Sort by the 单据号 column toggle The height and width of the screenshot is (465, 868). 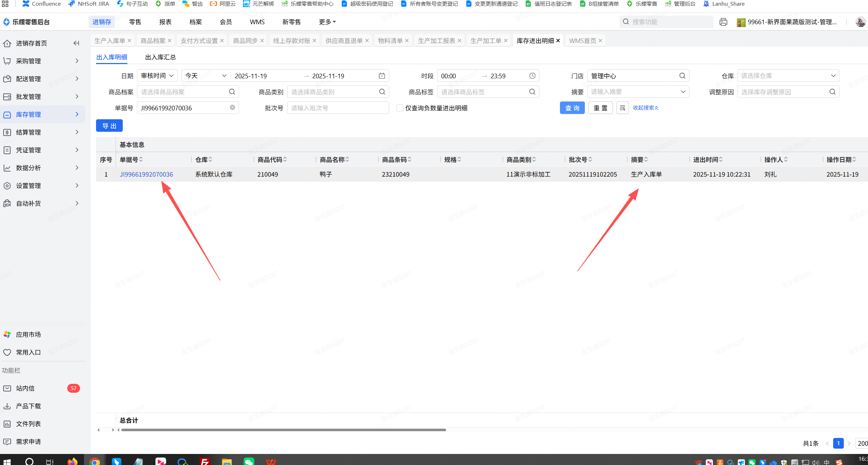141,160
